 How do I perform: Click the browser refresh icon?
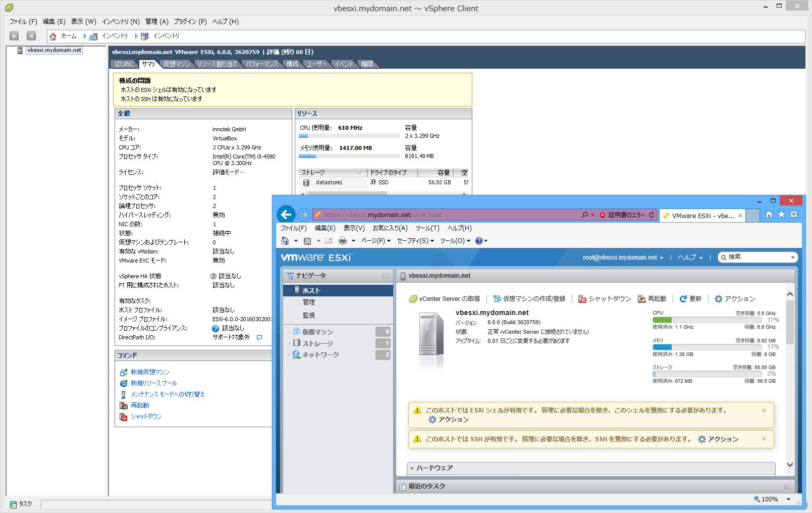tap(652, 215)
